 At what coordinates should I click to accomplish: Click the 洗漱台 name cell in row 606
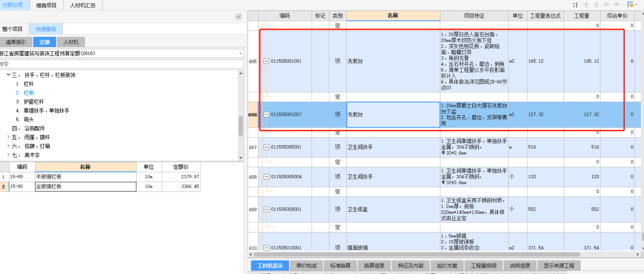coord(393,114)
